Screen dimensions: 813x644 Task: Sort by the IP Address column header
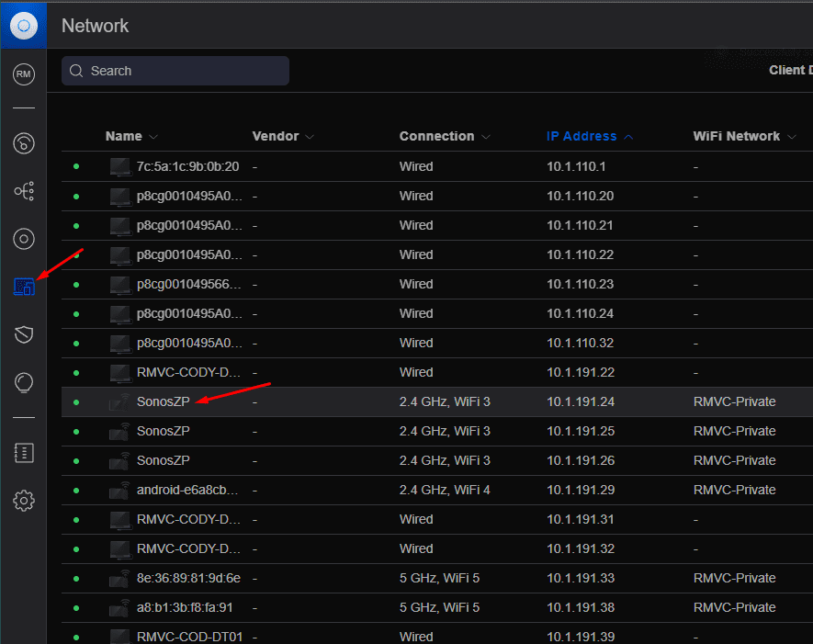(590, 136)
